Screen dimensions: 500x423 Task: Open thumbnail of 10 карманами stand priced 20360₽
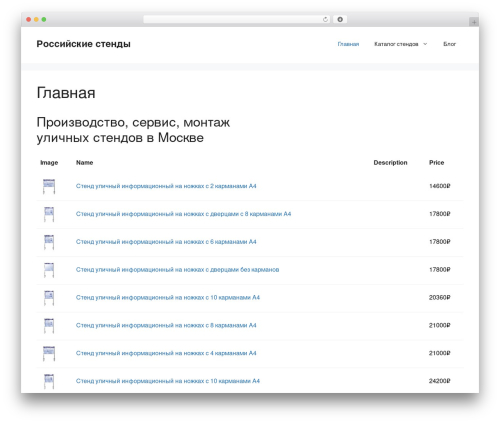click(49, 298)
